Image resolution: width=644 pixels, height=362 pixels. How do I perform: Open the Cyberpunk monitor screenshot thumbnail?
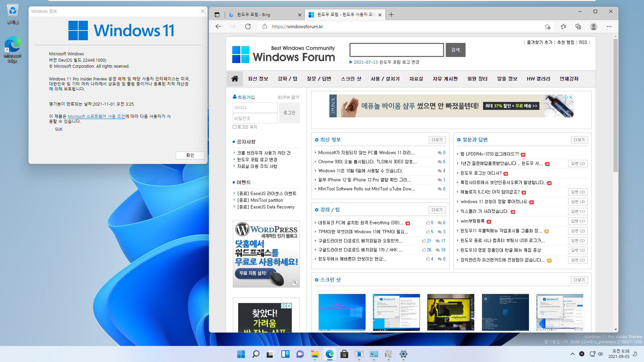451,312
